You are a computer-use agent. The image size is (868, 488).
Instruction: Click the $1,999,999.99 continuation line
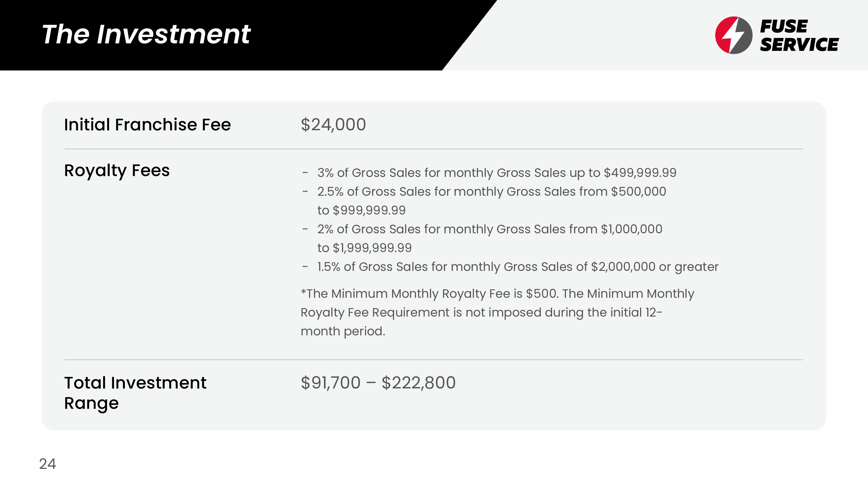(364, 248)
